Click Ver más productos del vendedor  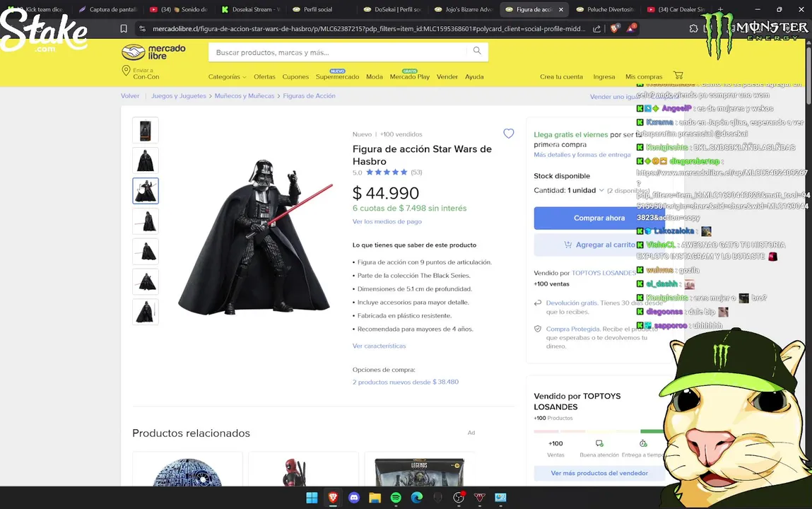[599, 473]
